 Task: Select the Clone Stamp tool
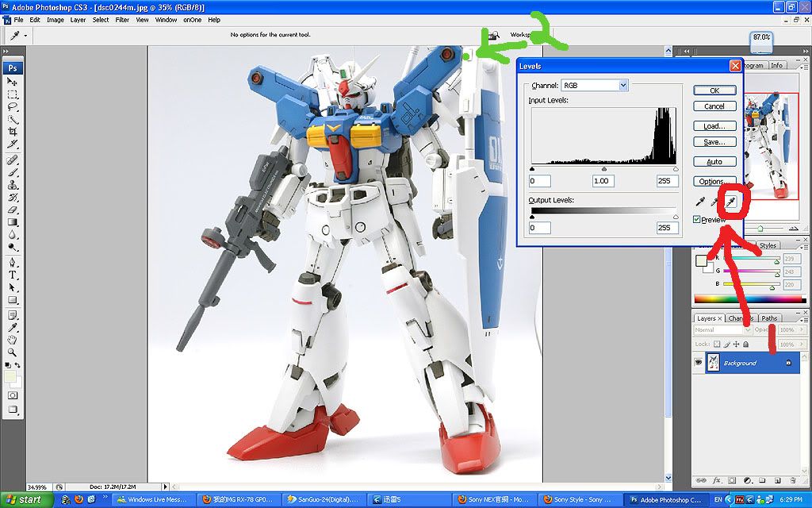[x=12, y=185]
